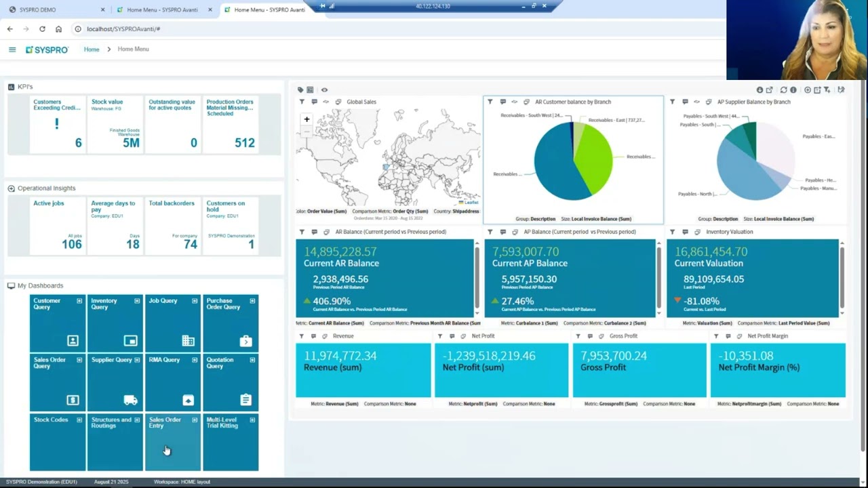Click the embed code icon on Global Sales
The image size is (868, 488).
[x=325, y=102]
